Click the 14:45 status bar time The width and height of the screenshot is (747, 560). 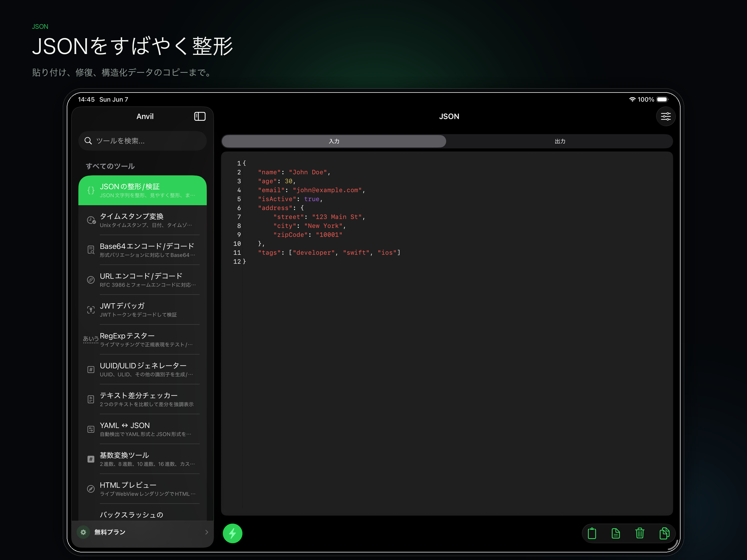(x=86, y=99)
